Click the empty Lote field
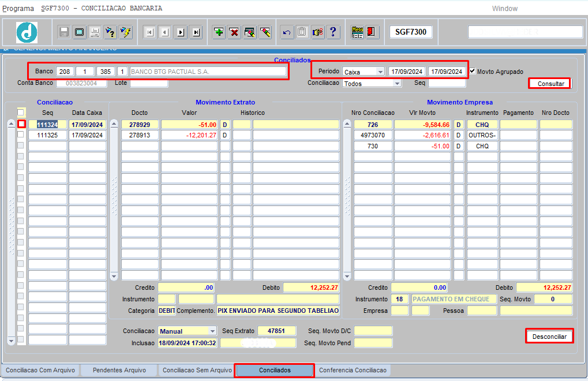Image resolution: width=588 pixels, height=381 pixels. click(149, 83)
